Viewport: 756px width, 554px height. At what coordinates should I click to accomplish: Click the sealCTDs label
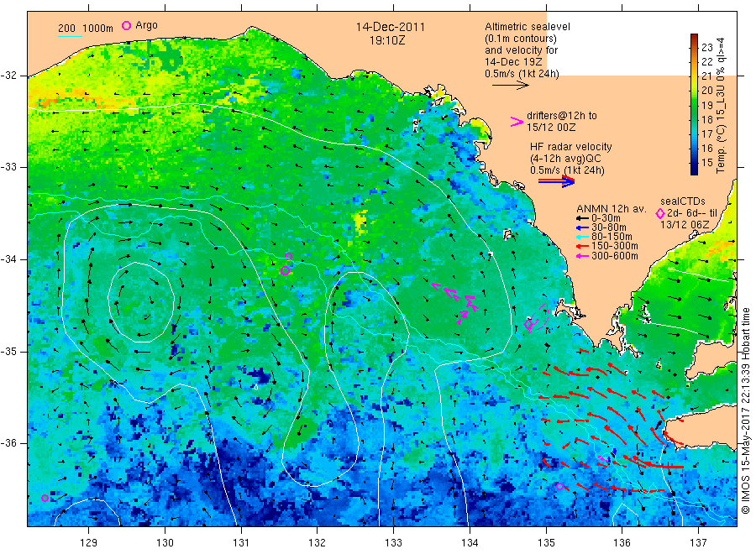click(x=683, y=201)
